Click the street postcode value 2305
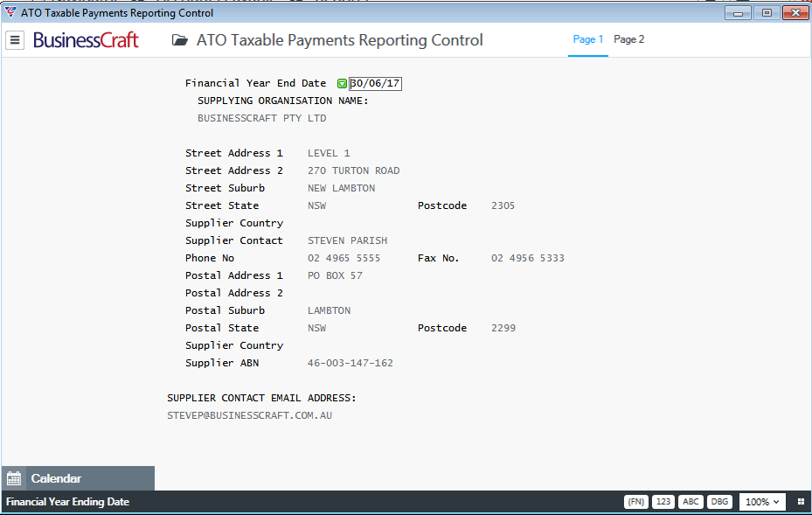812x515 pixels. (x=503, y=205)
